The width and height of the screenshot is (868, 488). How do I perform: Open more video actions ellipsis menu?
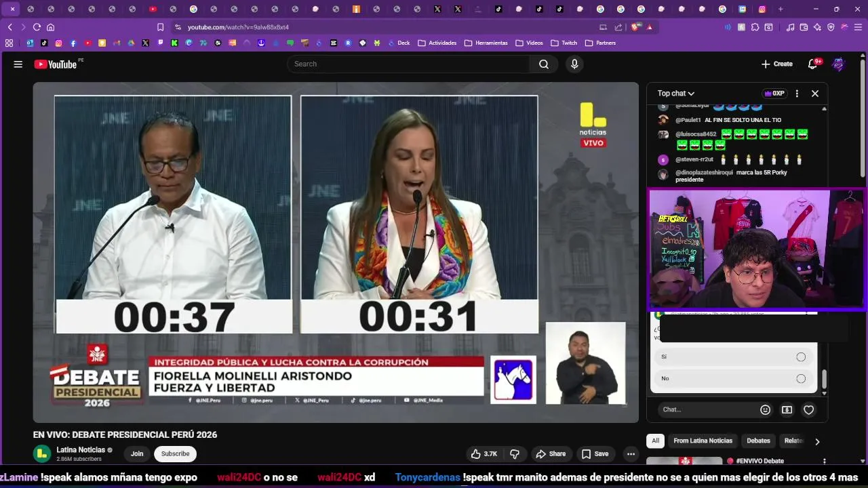[631, 454]
